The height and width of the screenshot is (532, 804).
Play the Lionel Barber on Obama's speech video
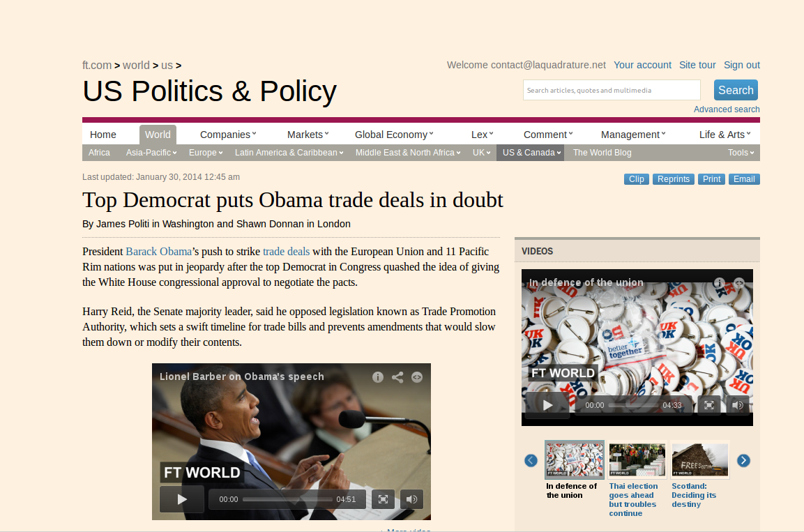[x=181, y=499]
